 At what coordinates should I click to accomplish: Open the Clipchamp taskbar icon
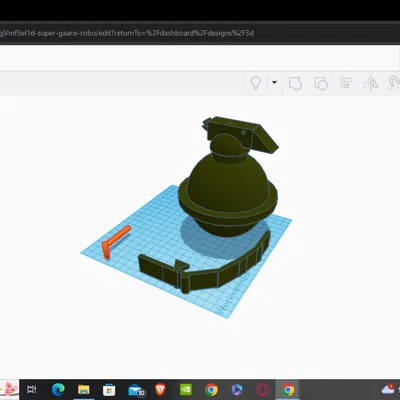[x=237, y=389]
